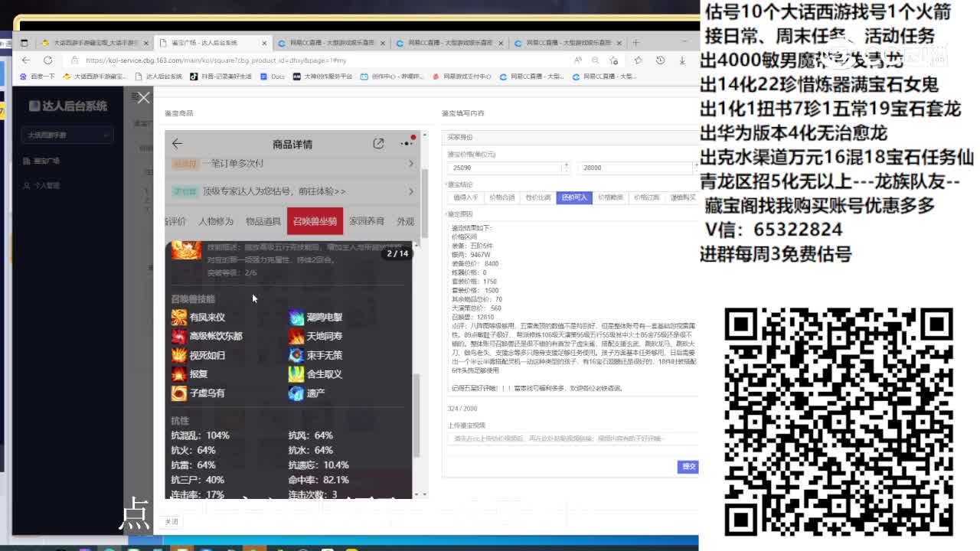Switch to the 家园养育 tab
Image resolution: width=980 pixels, height=551 pixels.
pos(366,221)
